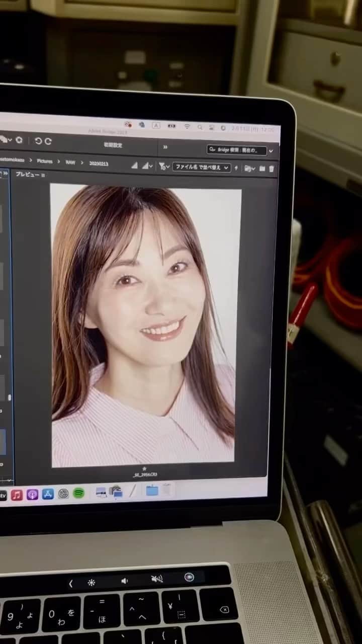Go to the RAW folder in the path bar
362x644 pixels.
point(70,162)
